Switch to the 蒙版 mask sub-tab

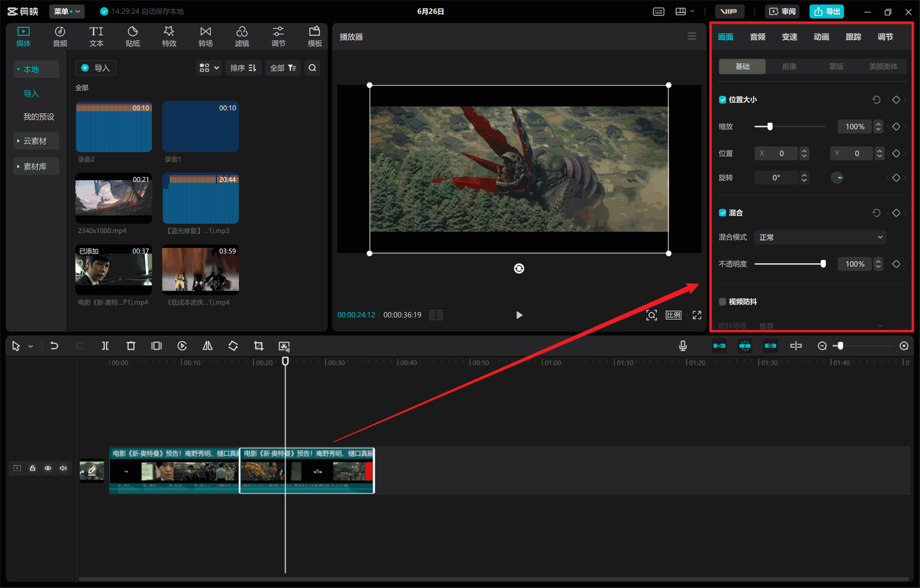[836, 66]
